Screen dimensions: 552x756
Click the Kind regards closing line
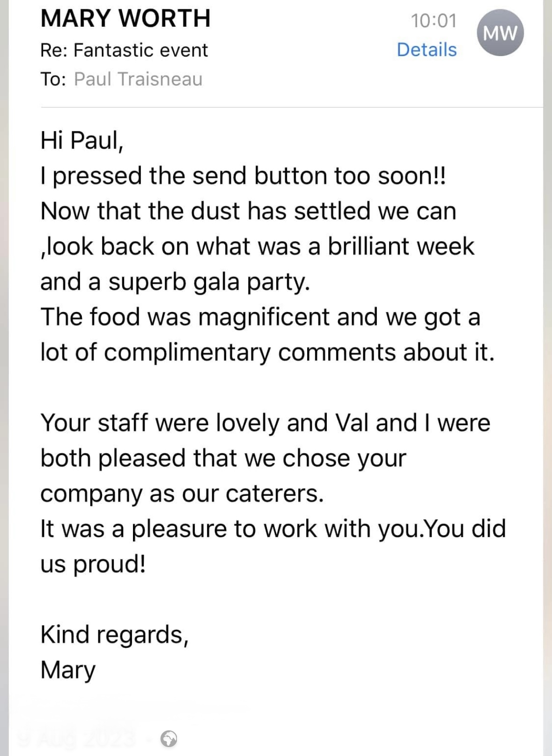[115, 635]
